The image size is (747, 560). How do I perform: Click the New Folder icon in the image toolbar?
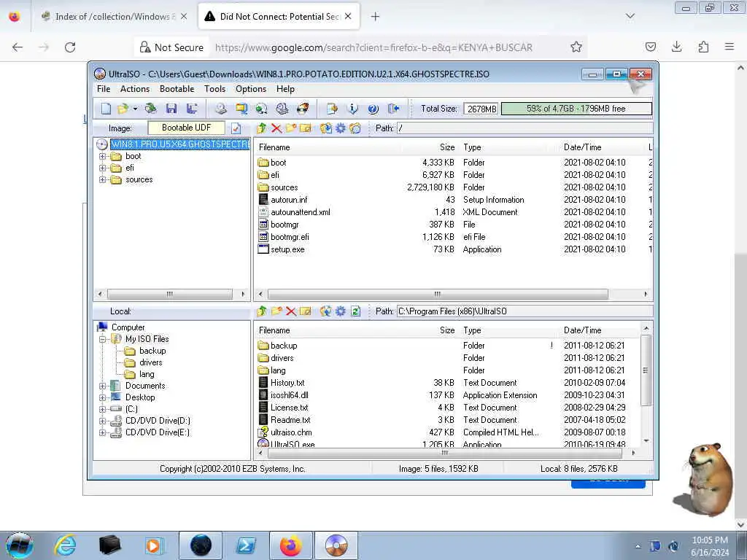pyautogui.click(x=291, y=128)
